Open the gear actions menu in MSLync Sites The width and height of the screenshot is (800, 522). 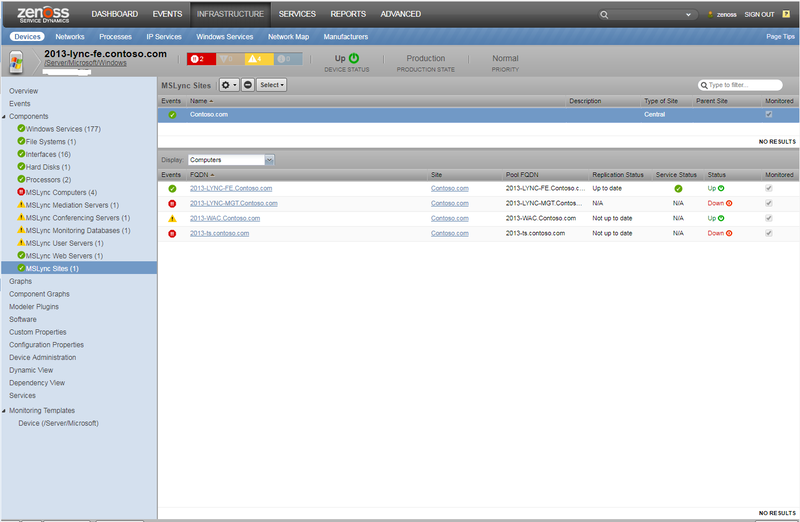click(x=229, y=85)
